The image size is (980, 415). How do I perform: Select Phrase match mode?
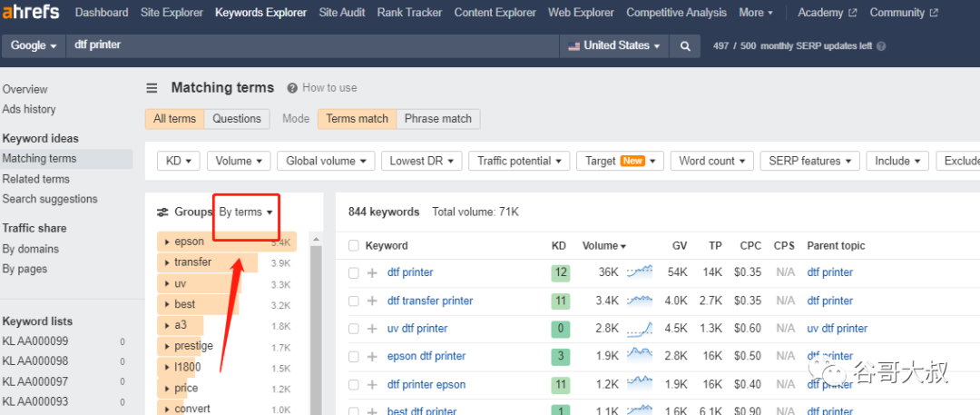click(438, 119)
